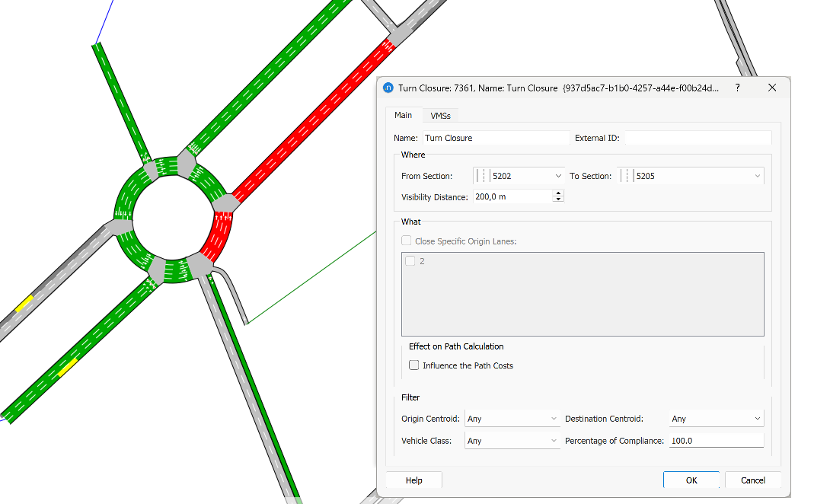Select the Main tab
The image size is (830, 504).
(404, 115)
